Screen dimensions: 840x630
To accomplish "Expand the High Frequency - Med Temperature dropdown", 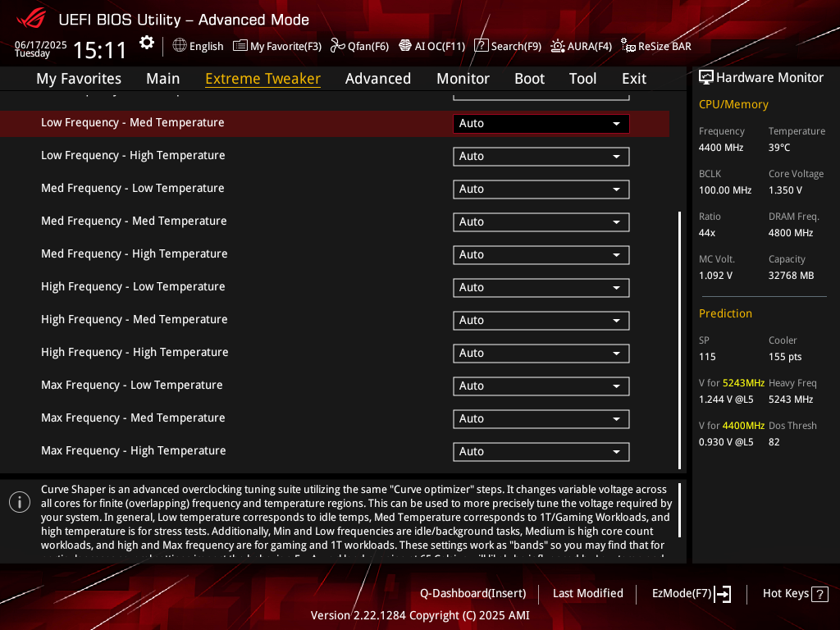I will tap(541, 321).
